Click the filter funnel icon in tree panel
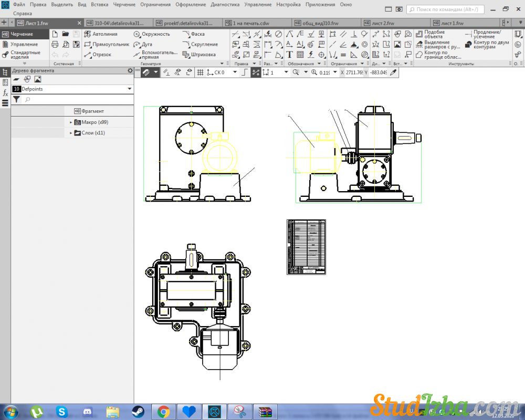525x420 pixels. 16,99
